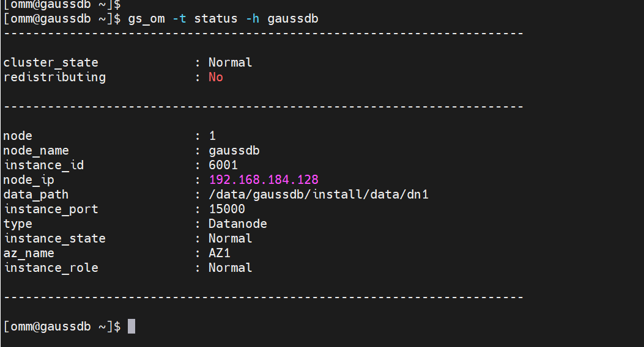This screenshot has height=347, width=644.
Task: Click the redistributing label text
Action: coord(54,77)
